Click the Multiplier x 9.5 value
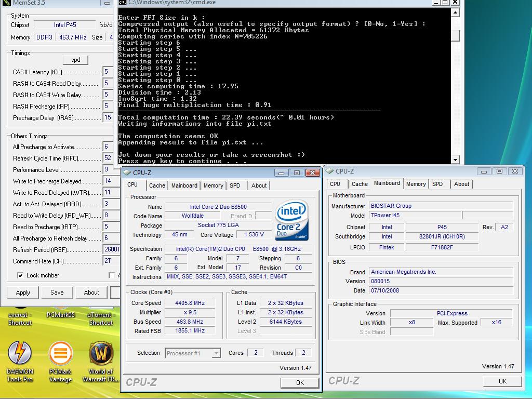 (190, 312)
